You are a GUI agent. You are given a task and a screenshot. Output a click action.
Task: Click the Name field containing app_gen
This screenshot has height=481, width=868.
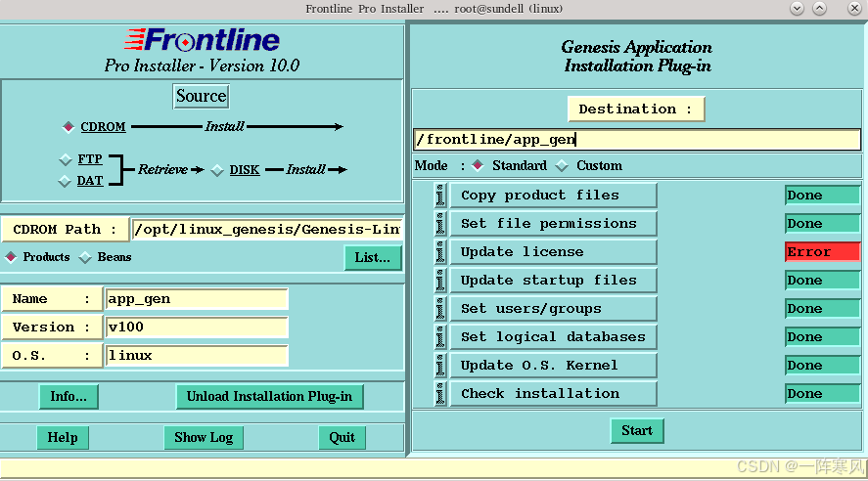point(197,299)
